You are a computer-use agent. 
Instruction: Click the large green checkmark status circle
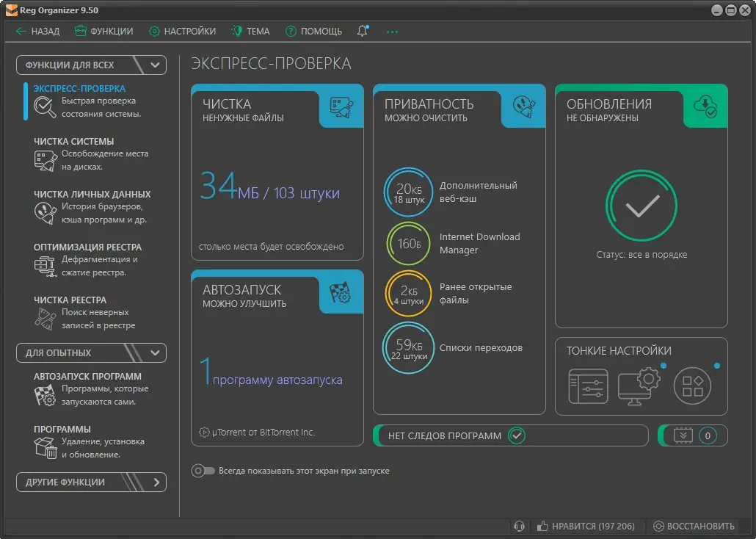641,205
